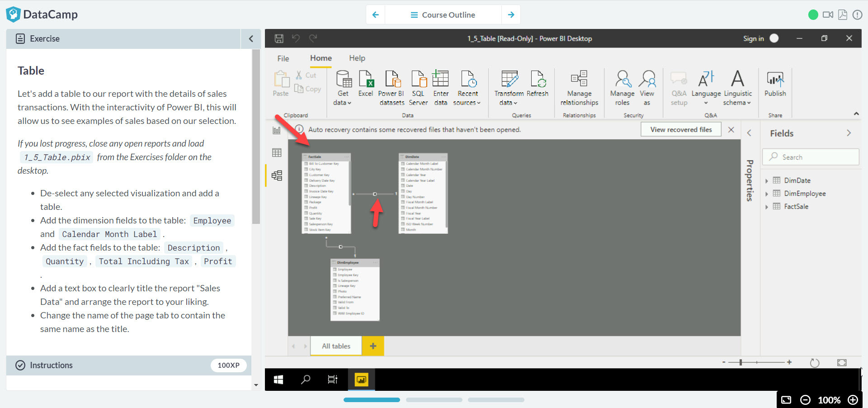Select the DimEmployee table header in diagram
The height and width of the screenshot is (408, 868).
pos(355,262)
